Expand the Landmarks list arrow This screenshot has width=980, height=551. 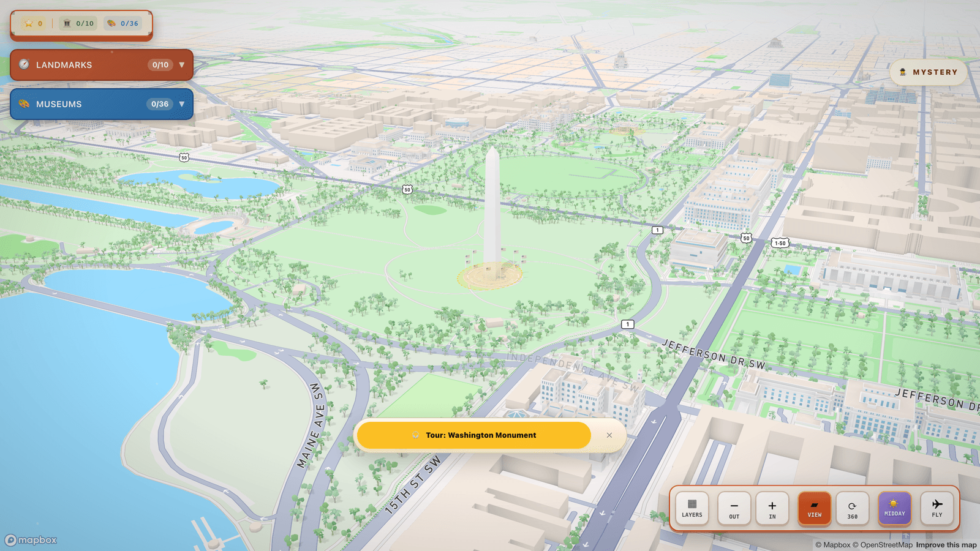click(182, 65)
